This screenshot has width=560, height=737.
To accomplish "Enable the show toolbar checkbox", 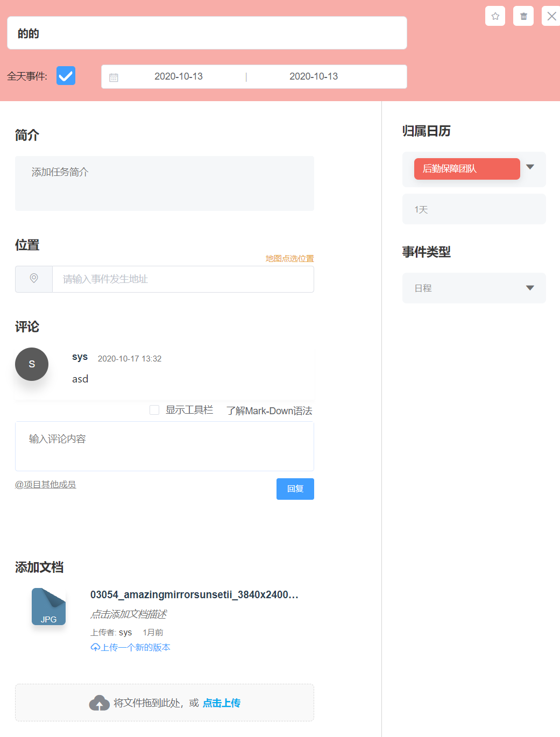I will [154, 410].
